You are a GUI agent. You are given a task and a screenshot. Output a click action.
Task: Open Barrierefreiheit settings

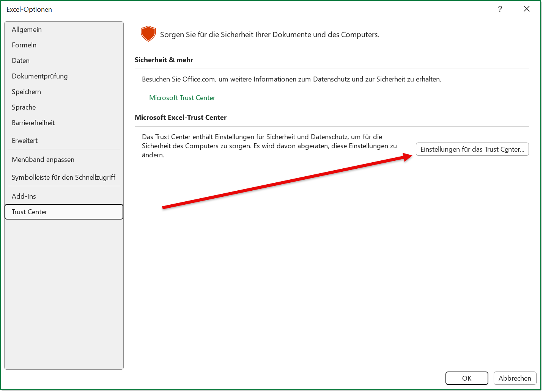click(33, 123)
